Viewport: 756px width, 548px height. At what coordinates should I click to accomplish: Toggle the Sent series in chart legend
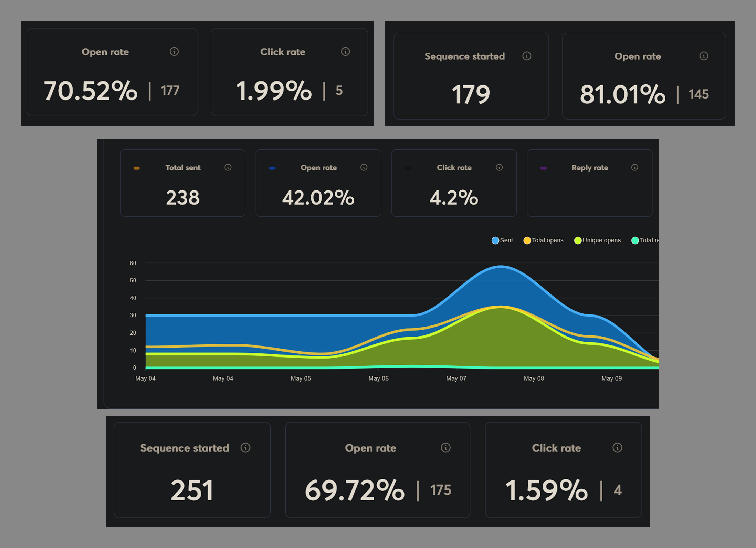[502, 240]
